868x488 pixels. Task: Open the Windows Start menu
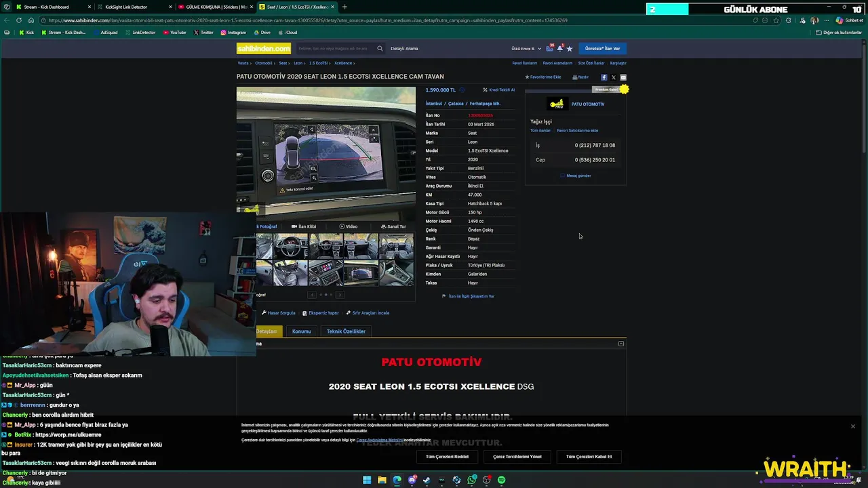pyautogui.click(x=367, y=480)
